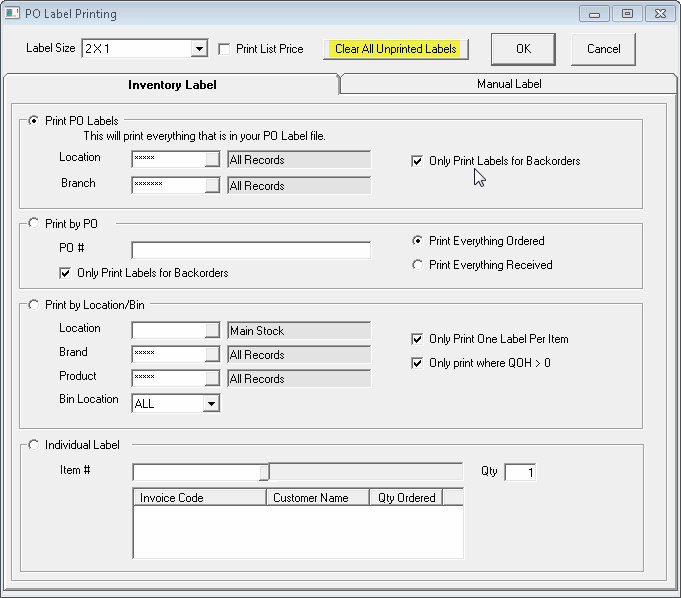Click Location field in Print PO Labels
681x598 pixels.
click(x=169, y=159)
